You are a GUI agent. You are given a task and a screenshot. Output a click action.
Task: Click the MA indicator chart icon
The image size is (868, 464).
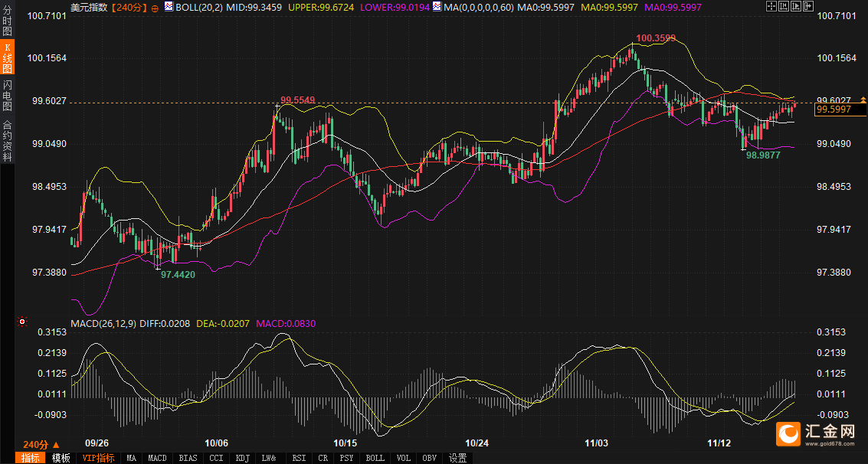(x=437, y=7)
